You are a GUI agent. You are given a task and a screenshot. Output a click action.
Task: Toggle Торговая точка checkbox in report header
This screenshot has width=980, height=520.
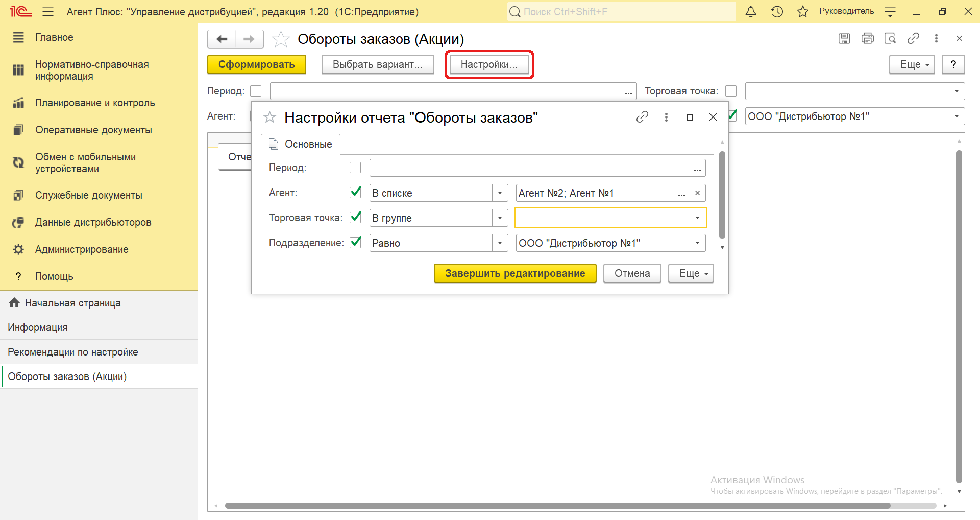coord(731,91)
